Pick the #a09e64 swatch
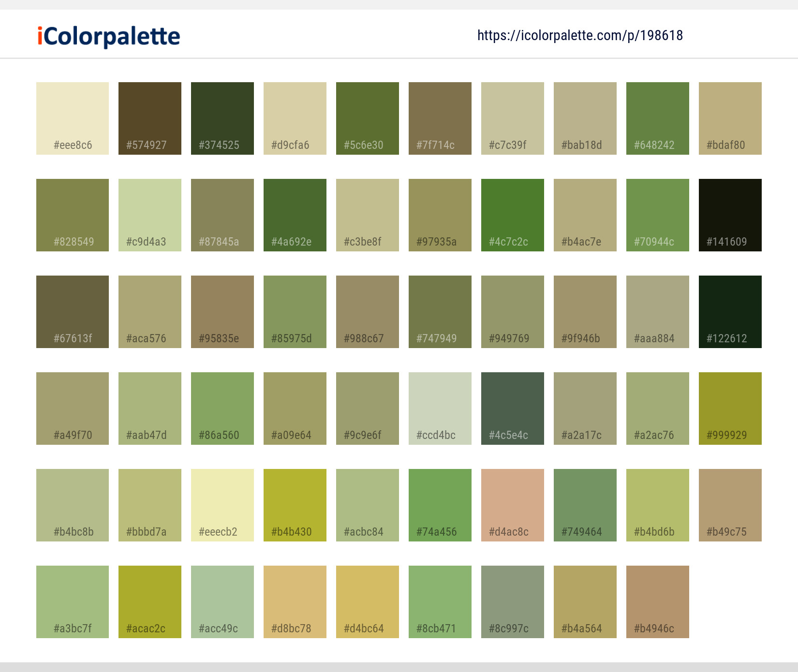This screenshot has height=672, width=798. click(295, 409)
